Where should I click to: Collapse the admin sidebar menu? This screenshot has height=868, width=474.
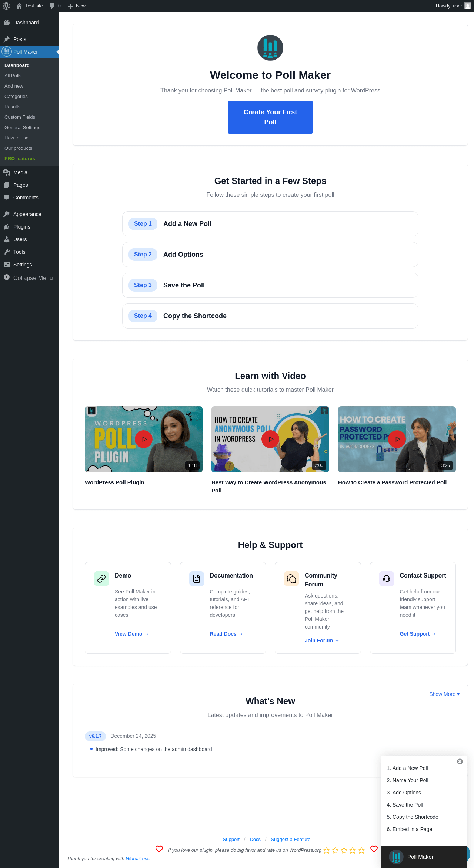tap(30, 278)
